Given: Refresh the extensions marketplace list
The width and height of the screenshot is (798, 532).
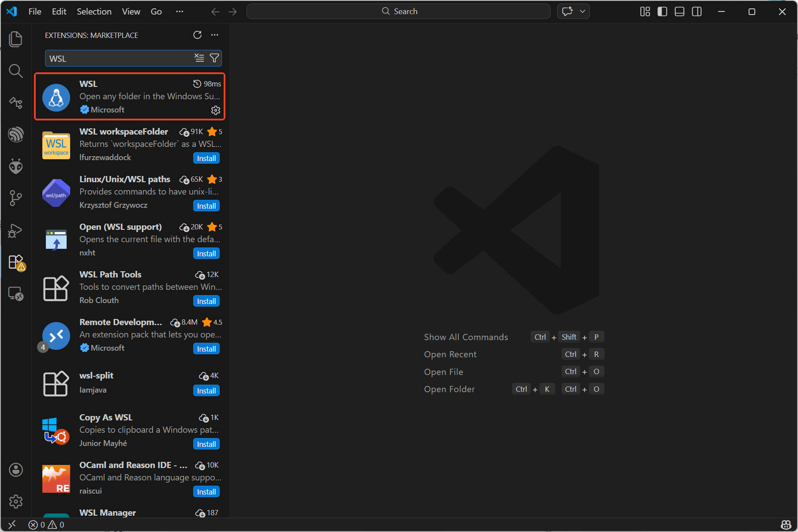Looking at the screenshot, I should [x=197, y=35].
